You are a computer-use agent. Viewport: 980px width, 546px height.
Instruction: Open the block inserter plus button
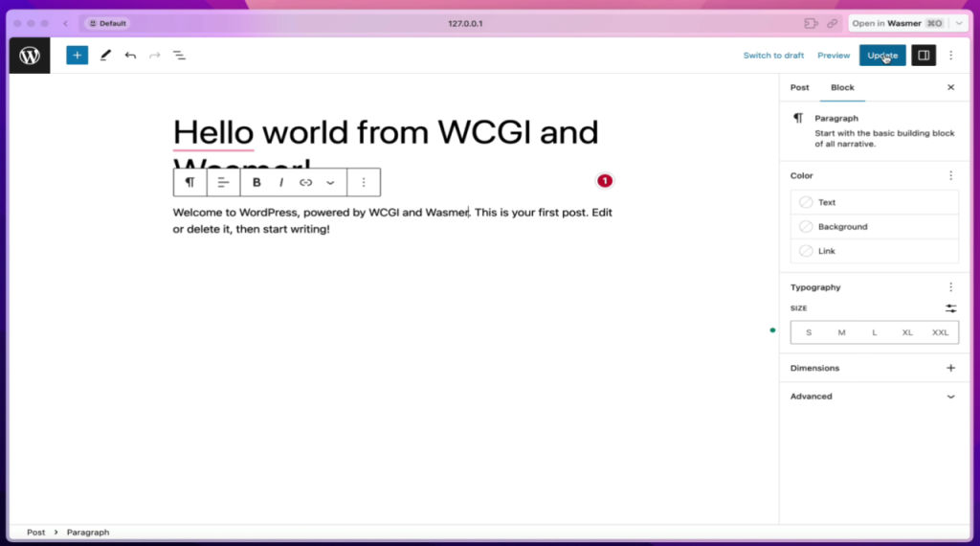[77, 56]
